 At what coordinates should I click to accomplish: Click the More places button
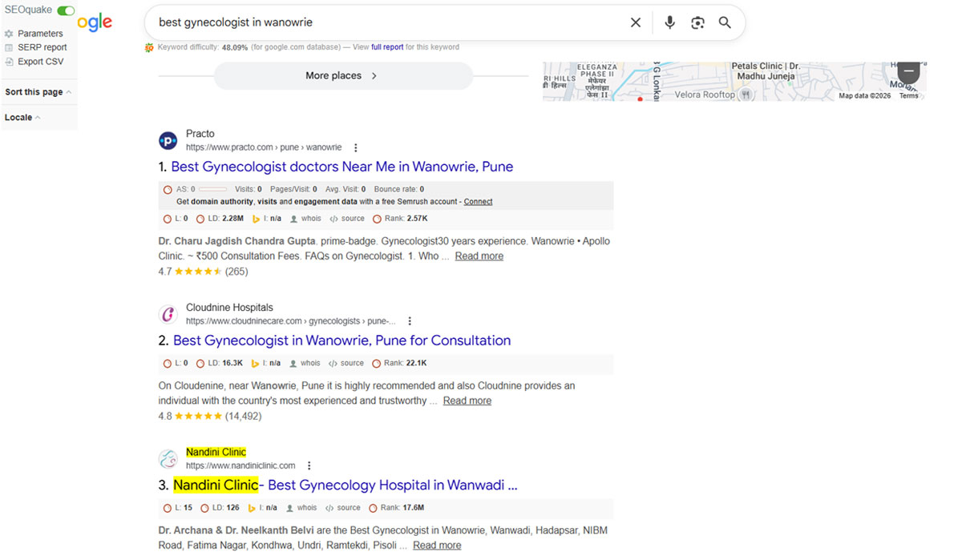pos(343,76)
